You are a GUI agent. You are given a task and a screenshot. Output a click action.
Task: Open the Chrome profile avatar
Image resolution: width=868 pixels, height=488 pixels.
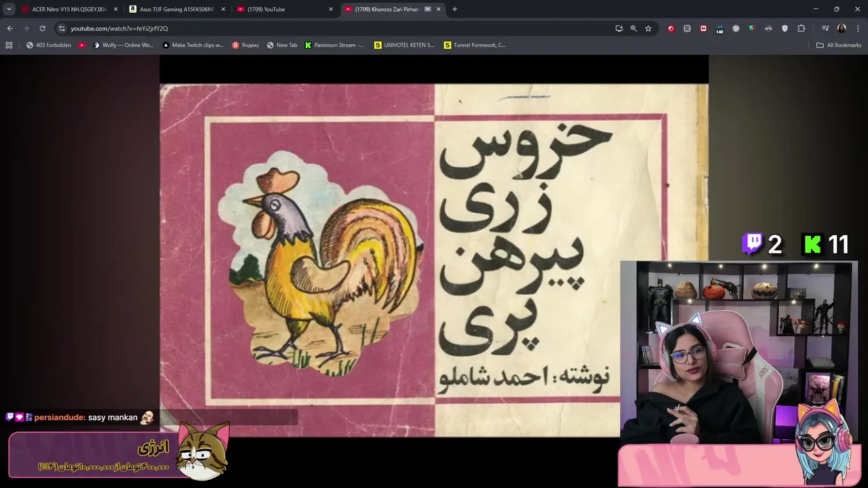coord(842,28)
